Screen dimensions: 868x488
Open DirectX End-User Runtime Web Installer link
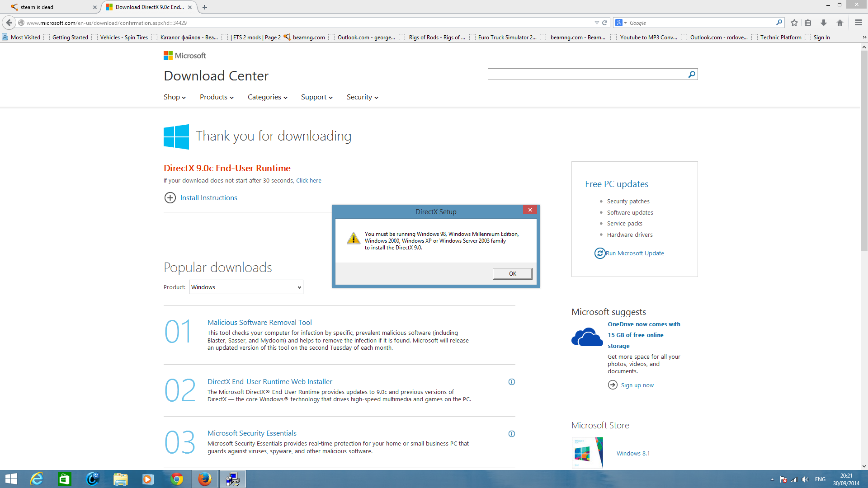click(270, 381)
